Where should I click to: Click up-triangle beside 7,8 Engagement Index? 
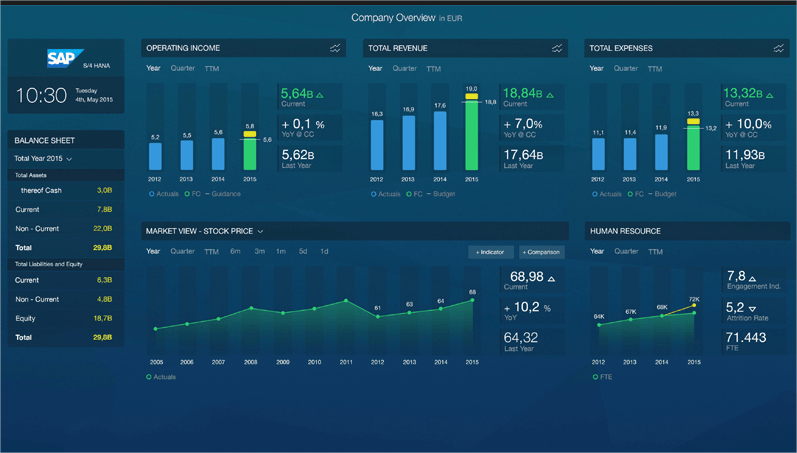[x=753, y=278]
